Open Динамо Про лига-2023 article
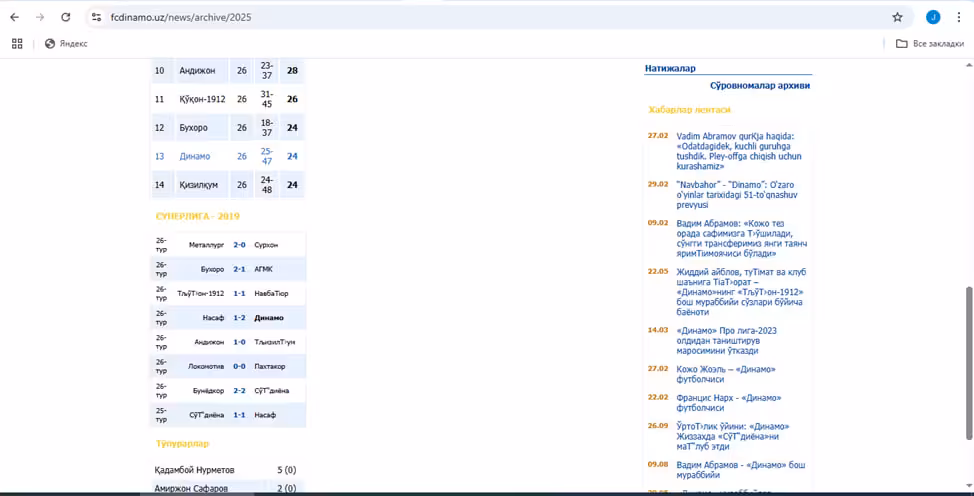974x496 pixels. (x=727, y=341)
